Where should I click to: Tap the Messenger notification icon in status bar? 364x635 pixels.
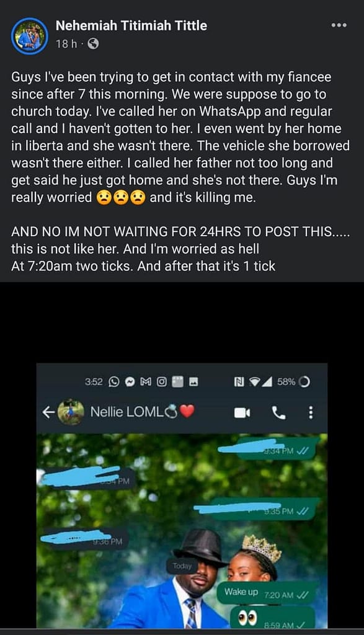[130, 381]
